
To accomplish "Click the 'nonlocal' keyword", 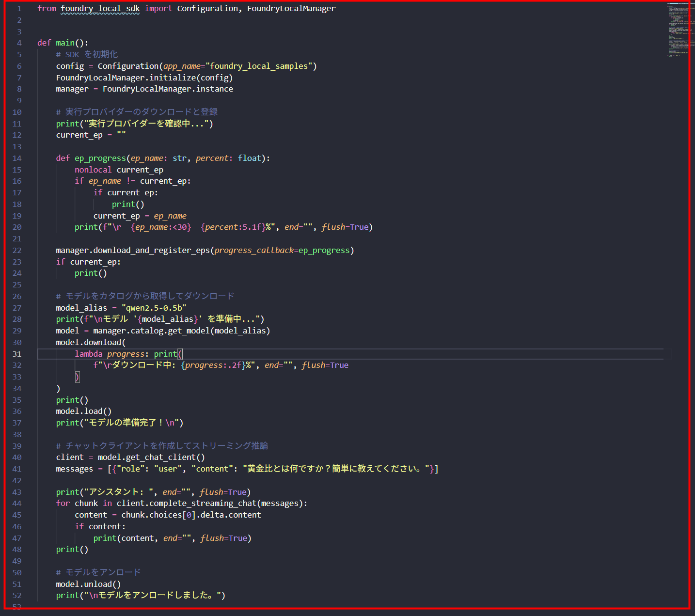I will 93,170.
